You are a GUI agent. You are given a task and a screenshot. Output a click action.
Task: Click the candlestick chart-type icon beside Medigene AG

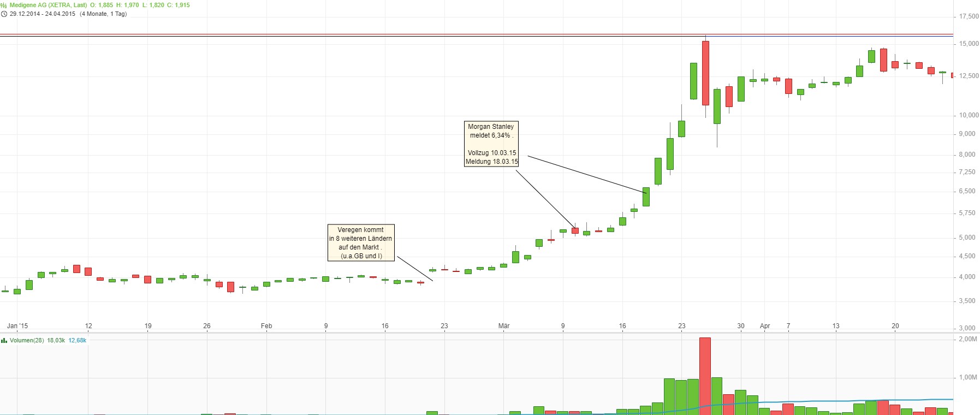(x=4, y=5)
